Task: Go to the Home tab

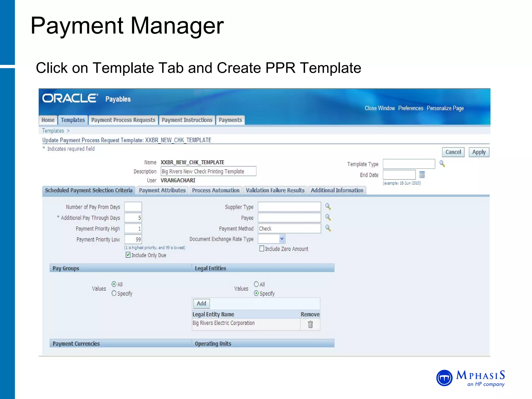Action: 48,120
